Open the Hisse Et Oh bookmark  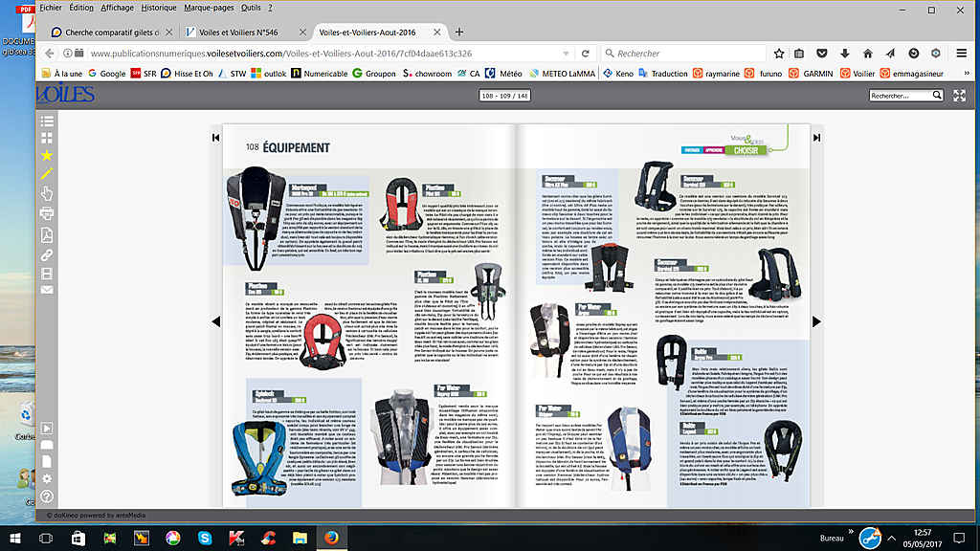click(187, 74)
